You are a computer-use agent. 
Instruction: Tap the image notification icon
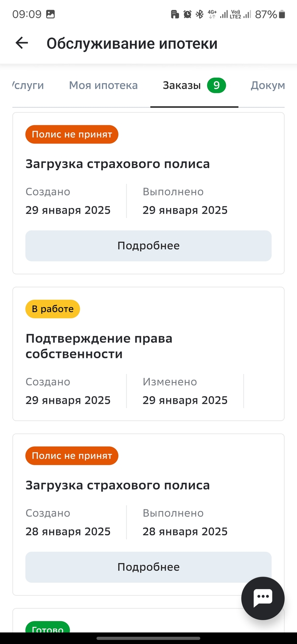pos(50,14)
